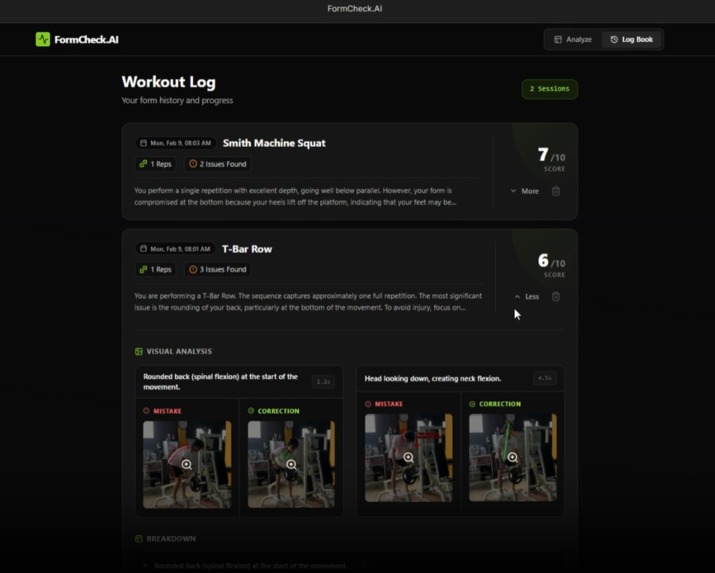Delete the T-Bar Row session
Image resolution: width=715 pixels, height=573 pixels.
coord(556,296)
